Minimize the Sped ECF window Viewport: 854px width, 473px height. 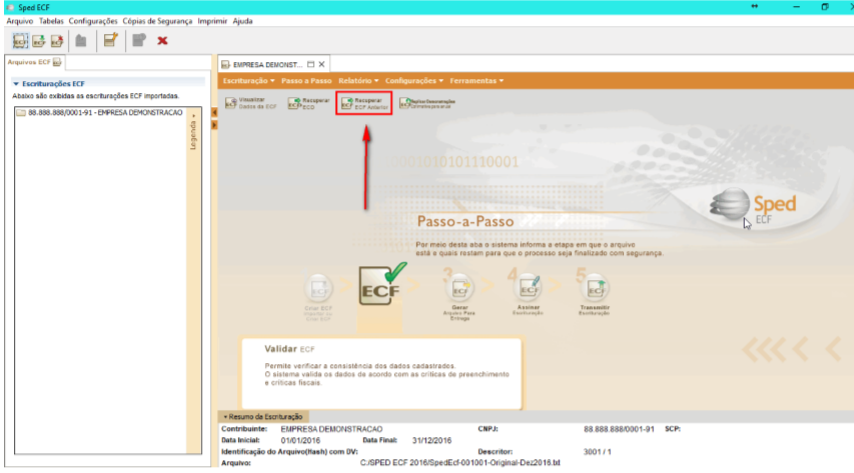[x=797, y=7]
